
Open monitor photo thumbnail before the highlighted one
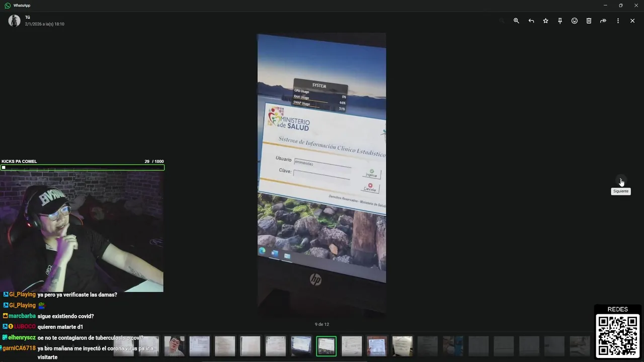[x=301, y=346]
